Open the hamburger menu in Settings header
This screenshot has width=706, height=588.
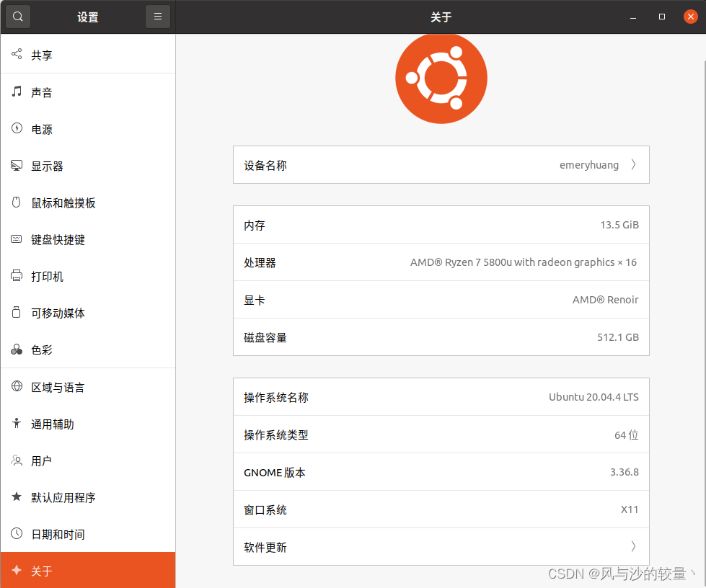click(158, 17)
